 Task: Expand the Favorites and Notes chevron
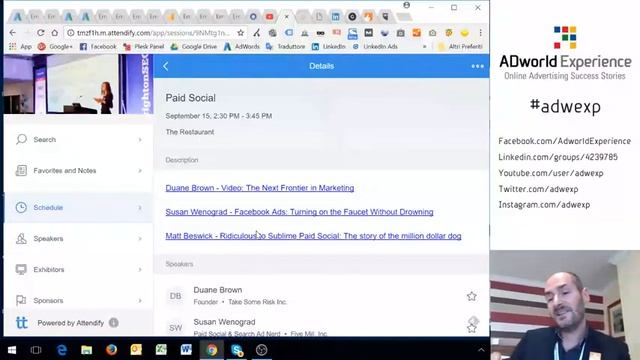click(140, 171)
